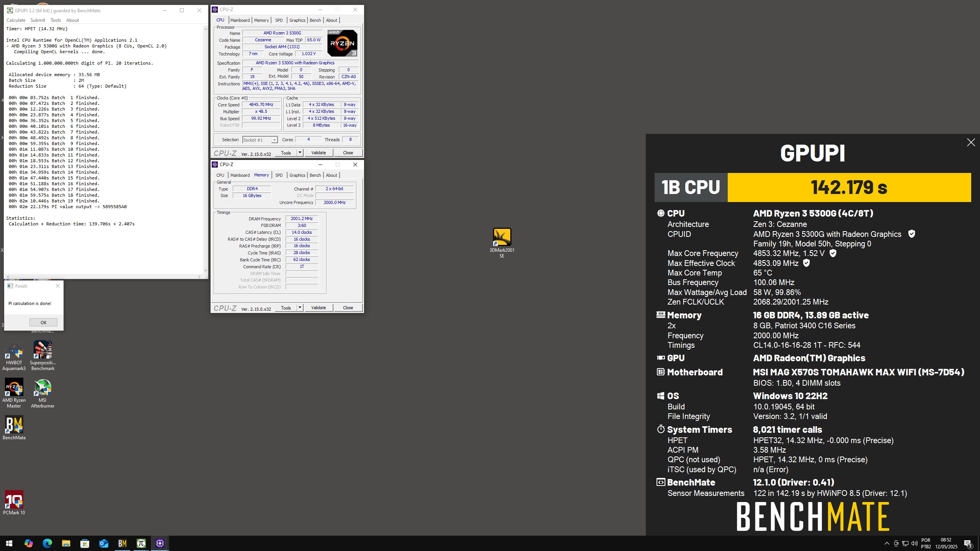Click GPUPI horizontal scrollbar right arrow
The width and height of the screenshot is (980, 551).
[199, 277]
